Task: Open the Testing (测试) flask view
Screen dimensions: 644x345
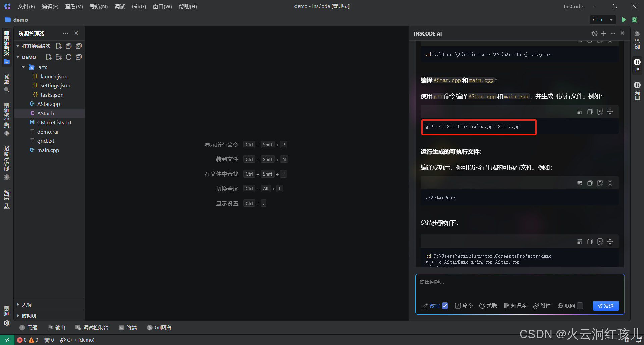Action: pos(7,200)
